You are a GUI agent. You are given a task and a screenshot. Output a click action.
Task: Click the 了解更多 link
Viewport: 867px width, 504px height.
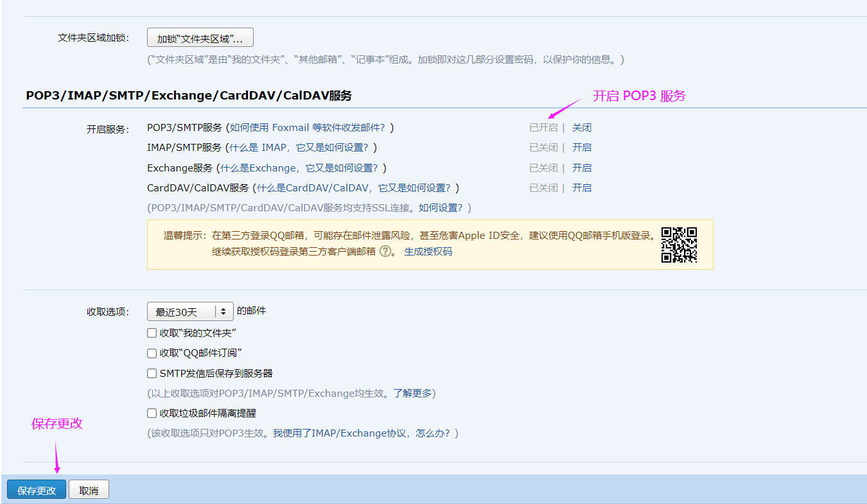click(412, 393)
